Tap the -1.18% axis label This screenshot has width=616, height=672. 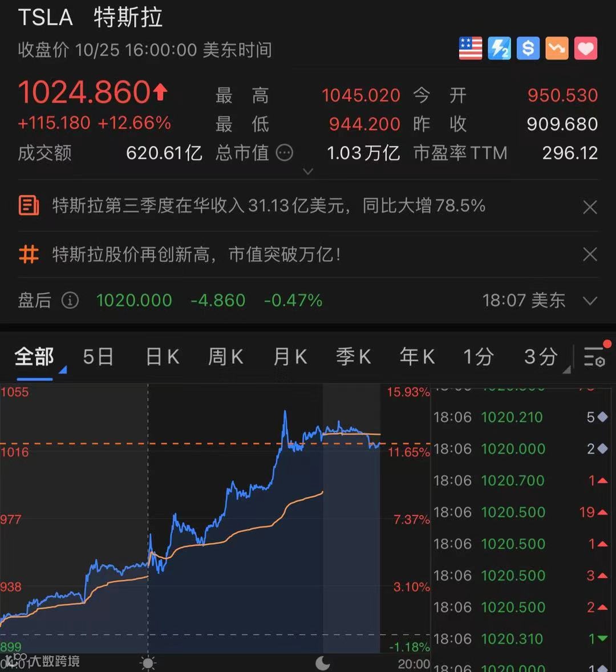(x=409, y=647)
